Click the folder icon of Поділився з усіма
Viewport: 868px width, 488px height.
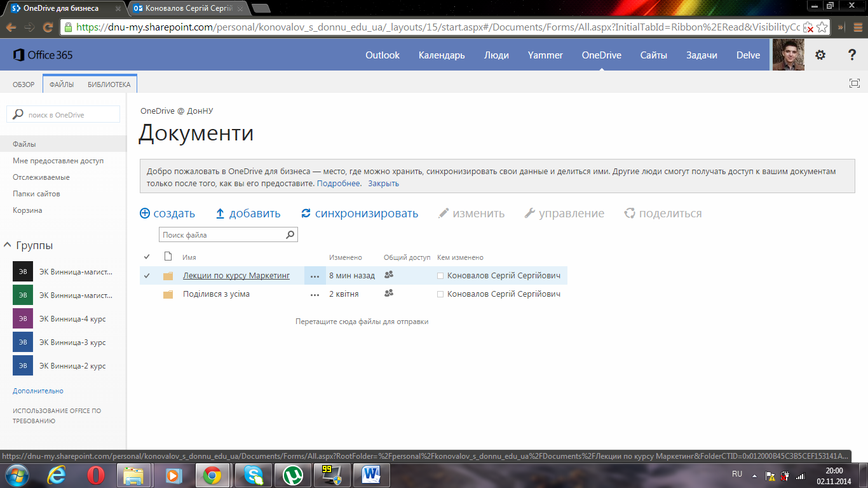coord(168,294)
